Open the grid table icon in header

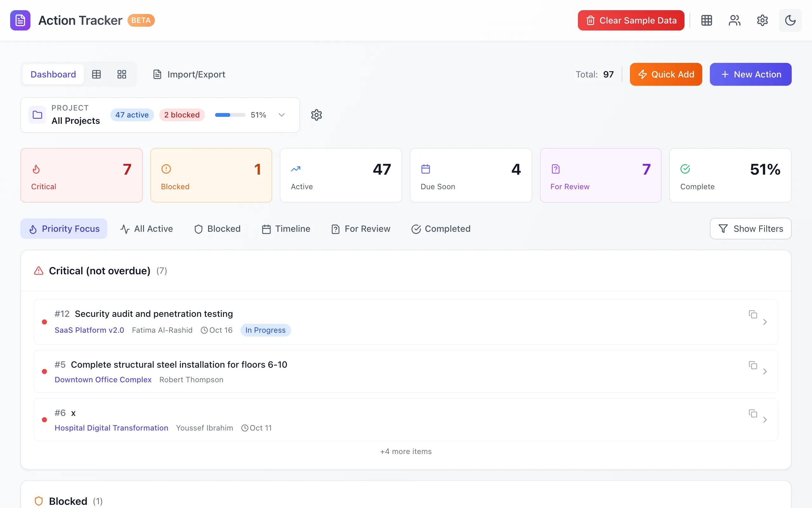point(706,21)
